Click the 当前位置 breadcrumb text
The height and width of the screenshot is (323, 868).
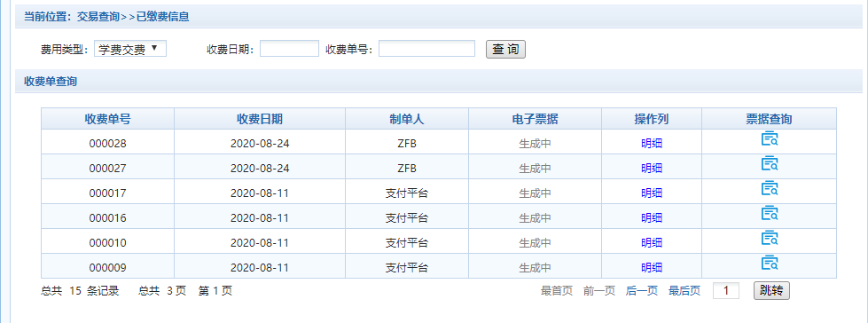pos(106,17)
